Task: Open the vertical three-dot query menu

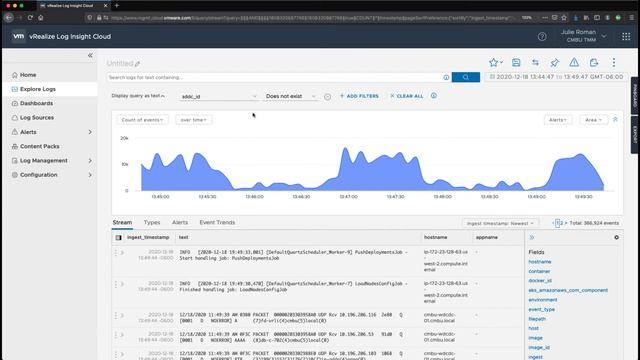Action: click(x=613, y=62)
